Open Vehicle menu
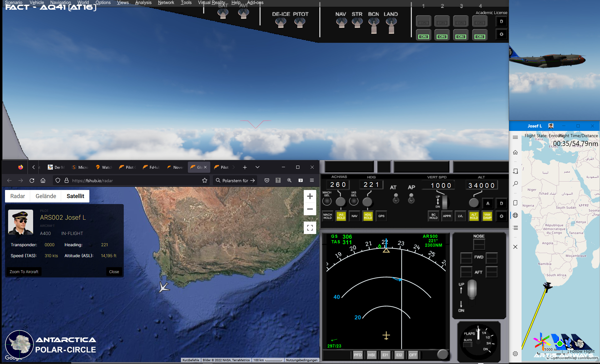The width and height of the screenshot is (600, 364). 37,2
